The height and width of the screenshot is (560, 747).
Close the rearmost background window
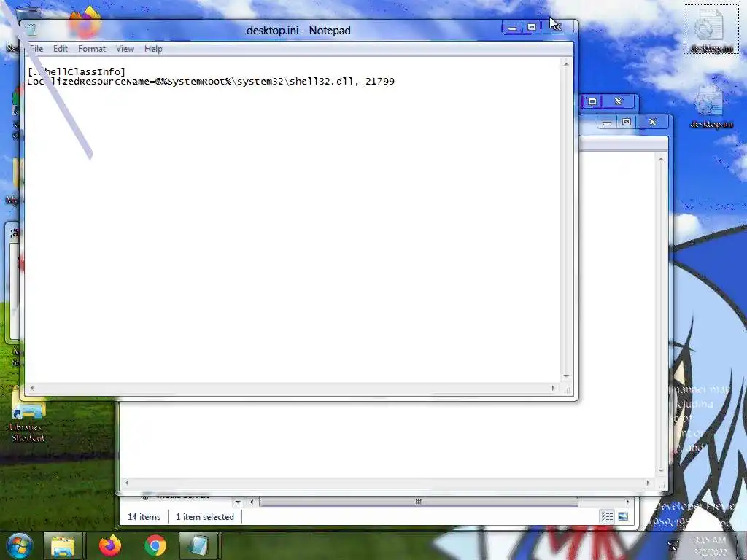619,101
